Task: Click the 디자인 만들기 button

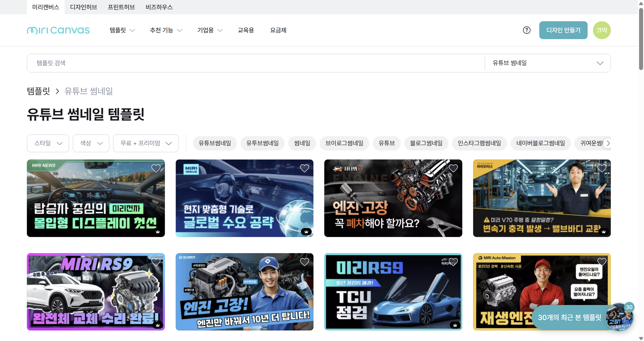Action: pyautogui.click(x=563, y=30)
